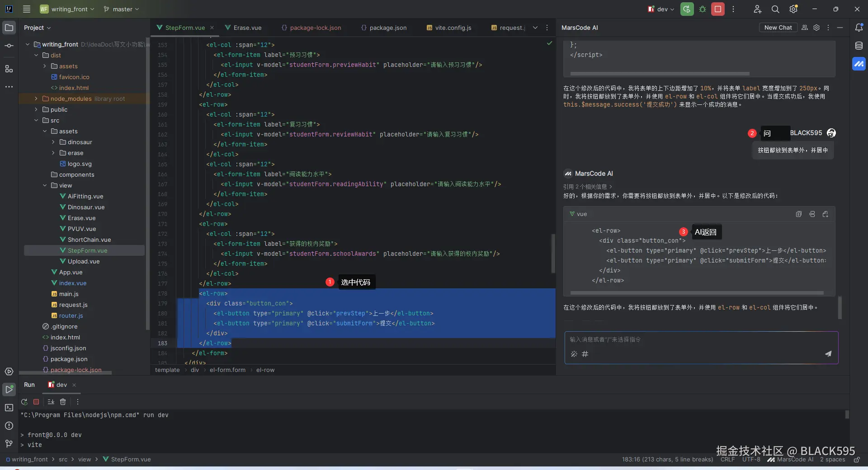The image size is (868, 470).
Task: Open IDE settings gear in title bar
Action: [793, 9]
